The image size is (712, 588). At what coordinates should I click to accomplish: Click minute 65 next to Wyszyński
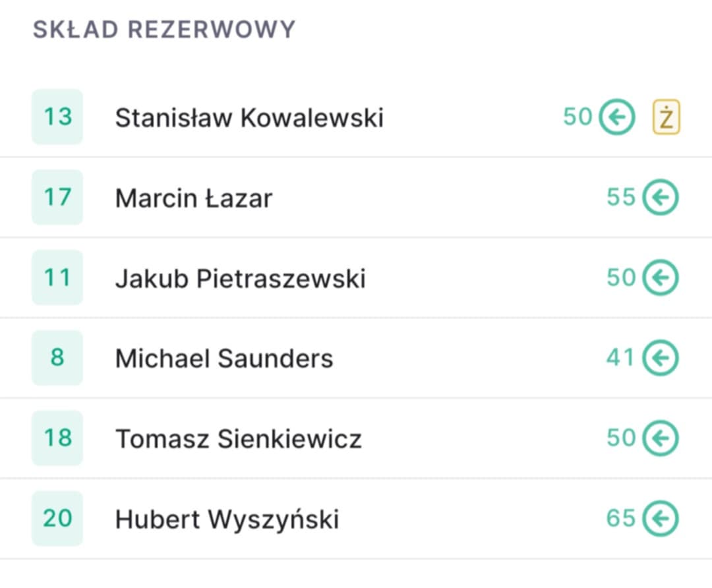(x=621, y=518)
